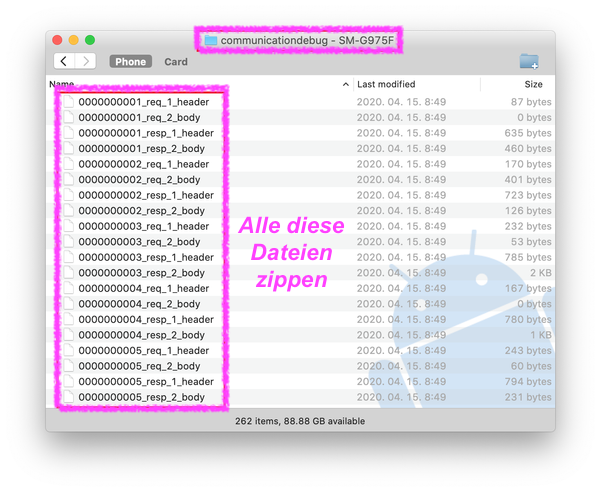The width and height of the screenshot is (601, 492).
Task: Click file icon of 0000000002_req_1_header
Action: [x=69, y=164]
